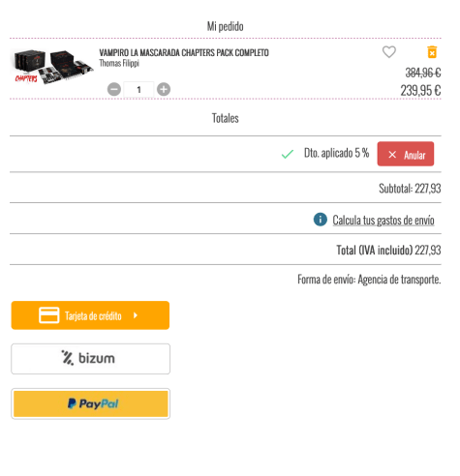Check out with the PayPal button
The image size is (460, 476).
tap(91, 403)
